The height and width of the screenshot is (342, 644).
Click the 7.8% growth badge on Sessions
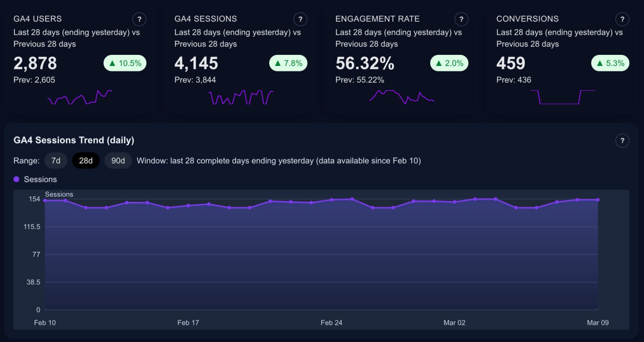[x=288, y=63]
